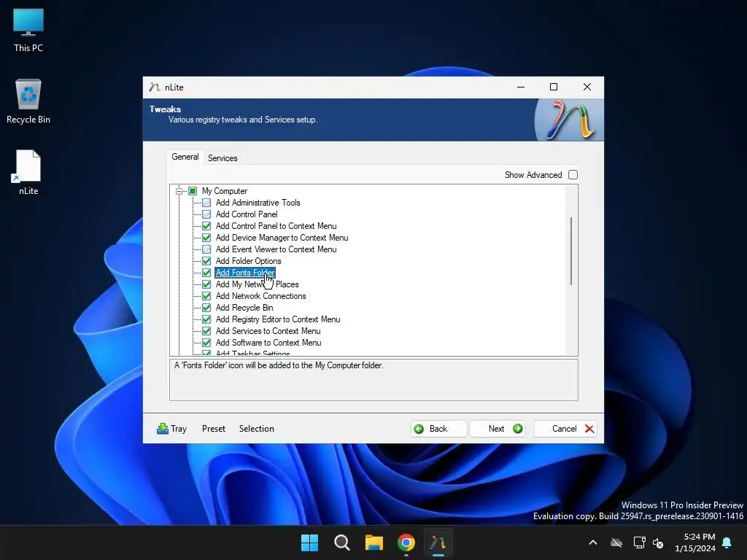Uncheck Add Registry Editor to Context Menu

(x=206, y=319)
